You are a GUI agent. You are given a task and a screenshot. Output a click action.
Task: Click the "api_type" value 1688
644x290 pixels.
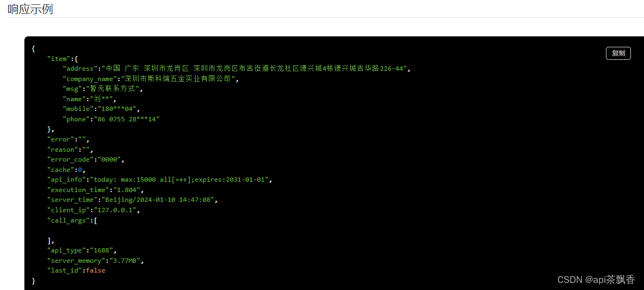coord(102,250)
